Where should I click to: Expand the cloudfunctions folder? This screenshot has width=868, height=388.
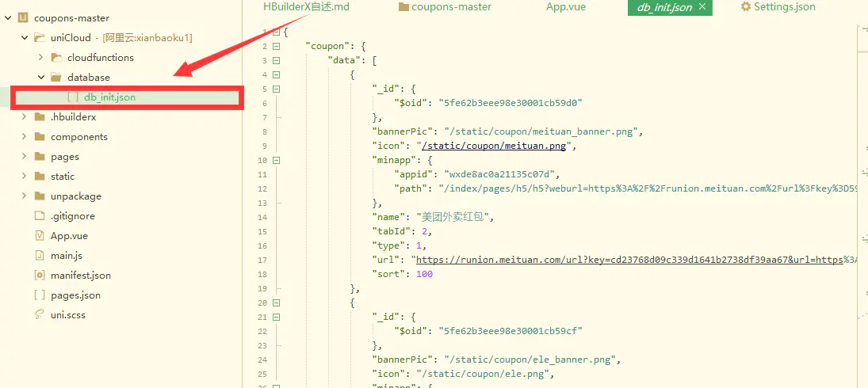tap(40, 58)
